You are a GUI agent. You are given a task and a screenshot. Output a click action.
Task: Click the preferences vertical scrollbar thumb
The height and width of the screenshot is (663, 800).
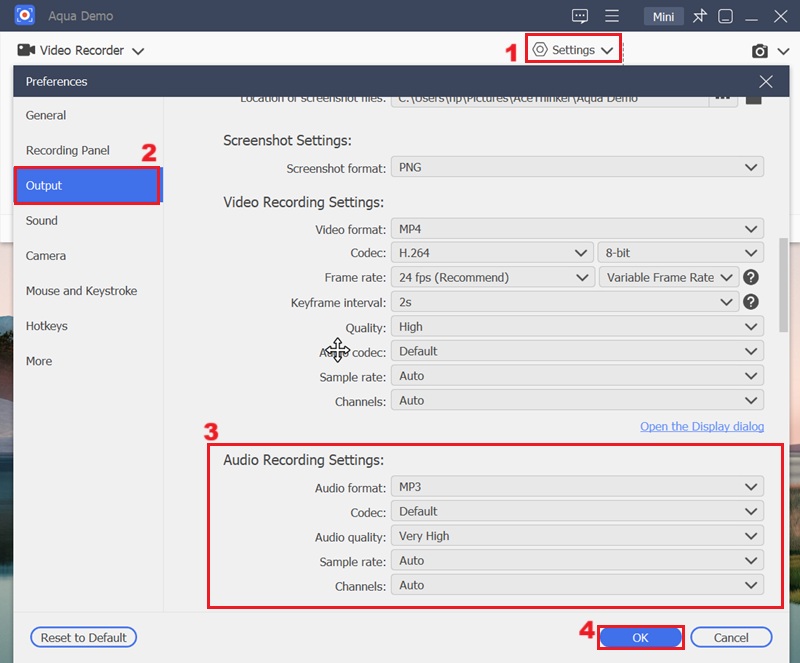click(784, 285)
